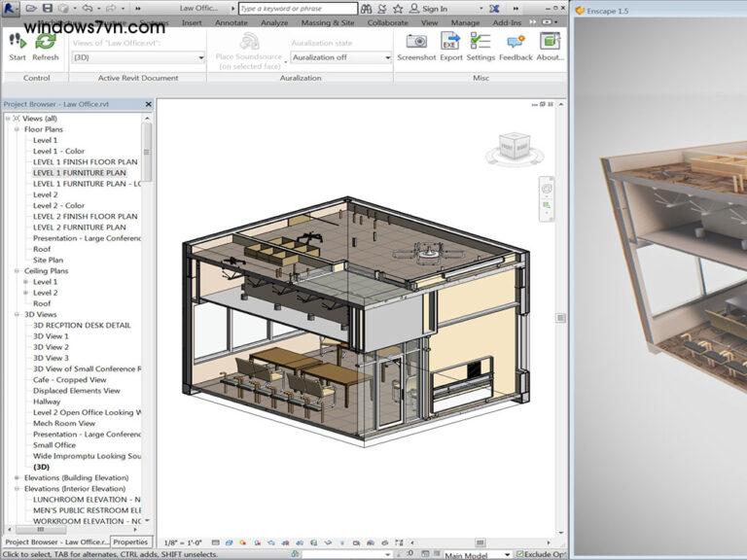Collapse the 3D Views tree node
747x560 pixels.
17,314
